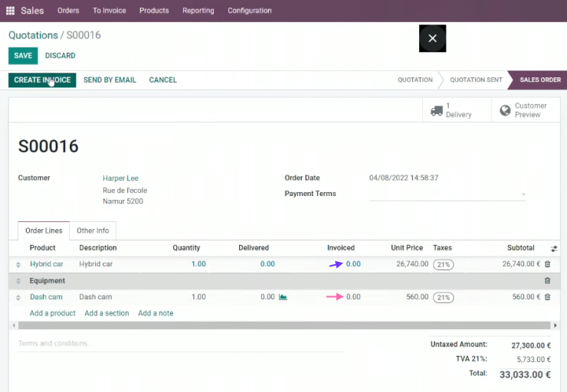Viewport: 567px width, 392px height.
Task: Click the Total 33,033.00 € value
Action: (525, 374)
